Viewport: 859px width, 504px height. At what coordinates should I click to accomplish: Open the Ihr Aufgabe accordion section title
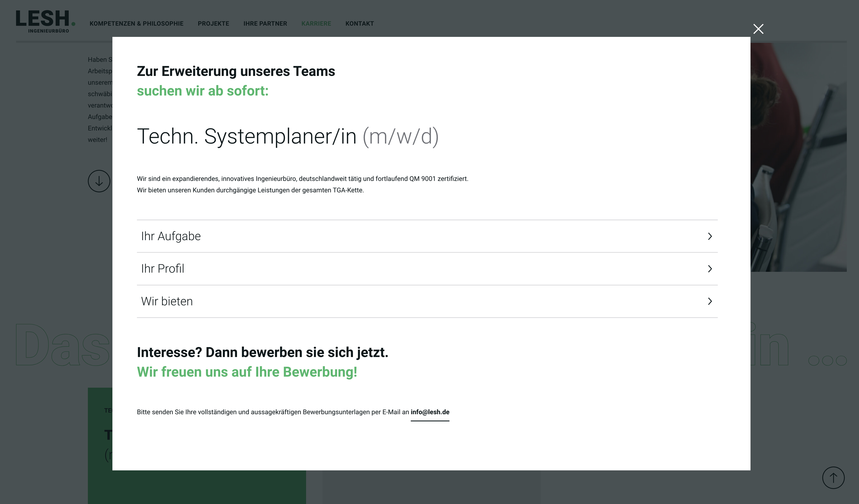(171, 236)
